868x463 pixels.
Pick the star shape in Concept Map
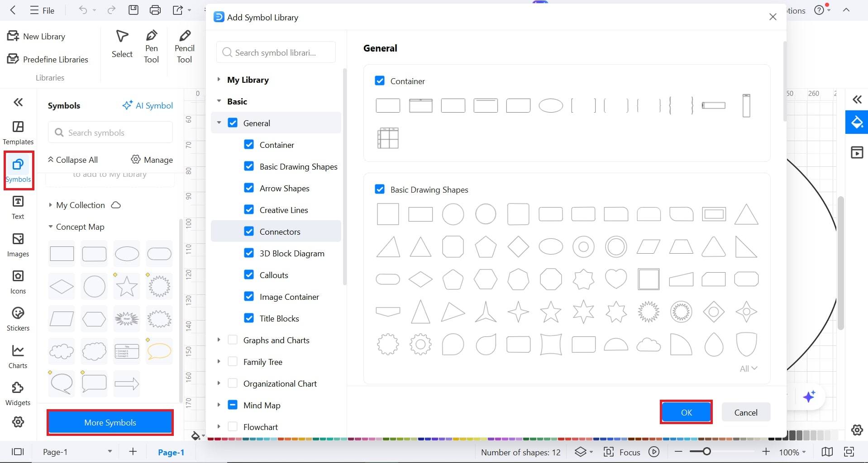point(127,286)
